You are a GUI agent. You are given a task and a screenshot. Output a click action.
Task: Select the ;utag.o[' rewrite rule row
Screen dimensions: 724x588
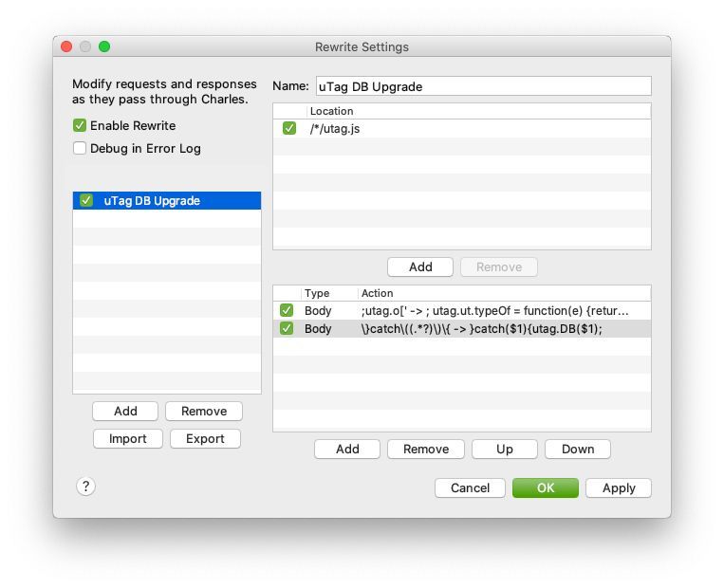coord(493,310)
